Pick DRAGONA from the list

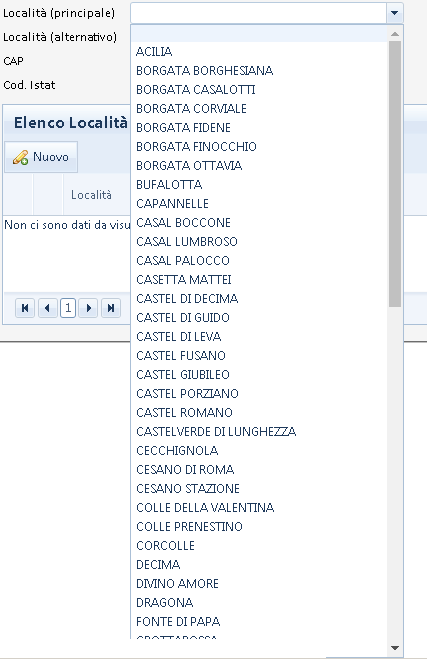tap(259, 603)
